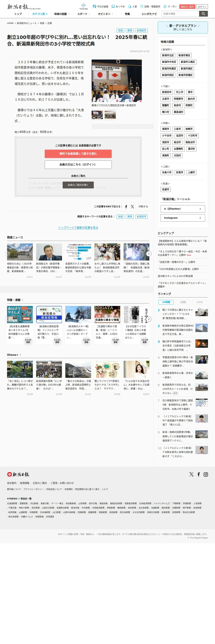
Task: Select the 1週間 ranking tab
Action: [183, 302]
